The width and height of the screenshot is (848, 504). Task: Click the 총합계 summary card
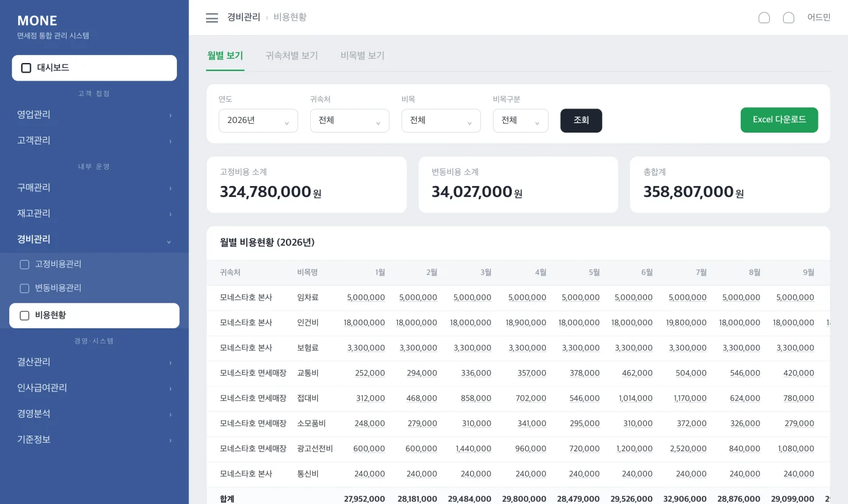730,185
